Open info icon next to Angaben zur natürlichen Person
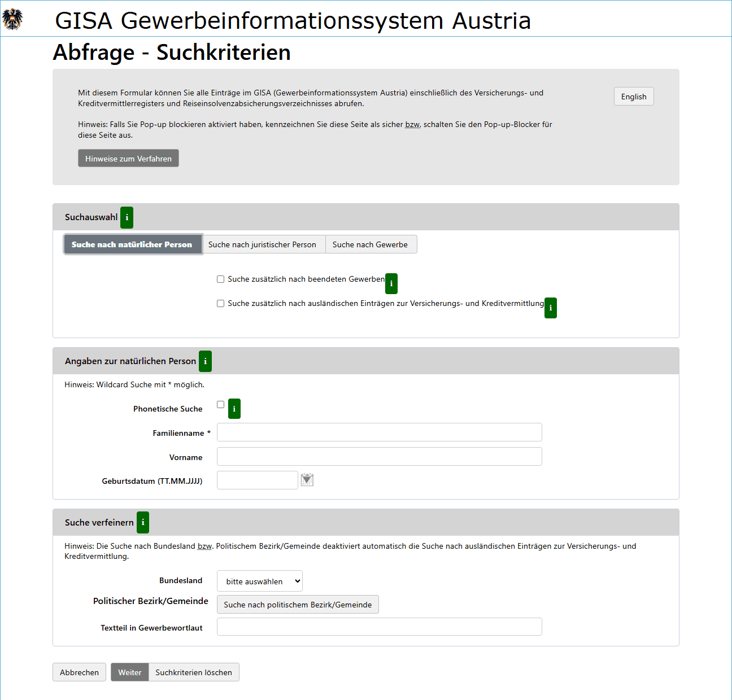732x700 pixels. 206,361
